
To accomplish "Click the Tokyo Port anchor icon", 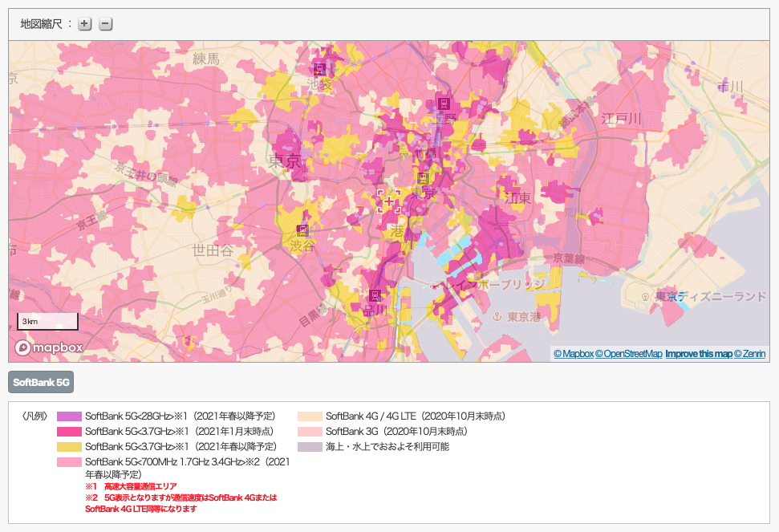I will 497,316.
